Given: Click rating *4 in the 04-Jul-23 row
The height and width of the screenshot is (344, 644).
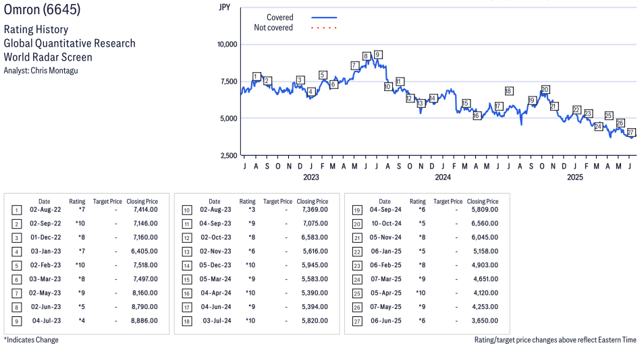Looking at the screenshot, I should pyautogui.click(x=82, y=320).
